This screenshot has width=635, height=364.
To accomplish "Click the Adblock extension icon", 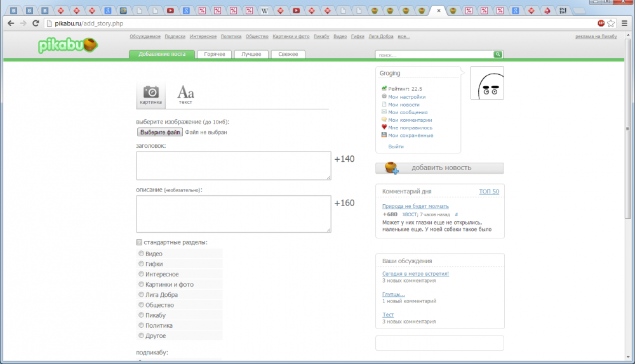I will (601, 23).
